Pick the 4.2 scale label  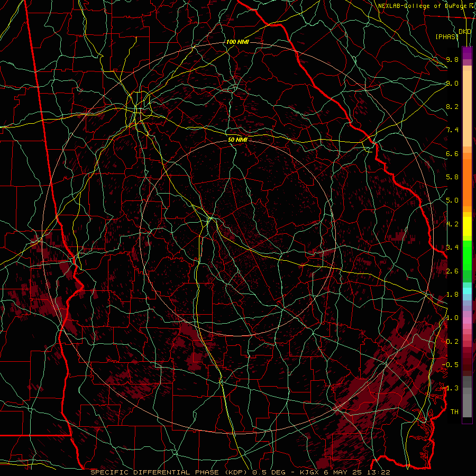click(452, 224)
